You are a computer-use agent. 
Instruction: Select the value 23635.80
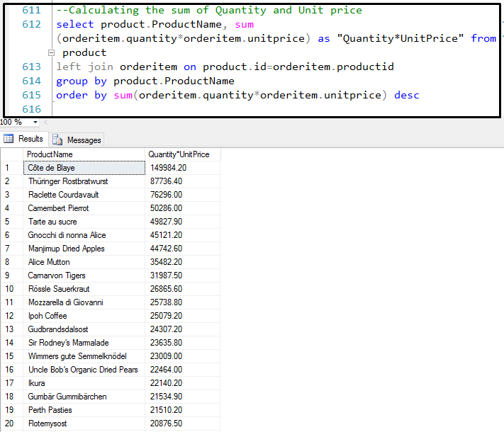(183, 343)
